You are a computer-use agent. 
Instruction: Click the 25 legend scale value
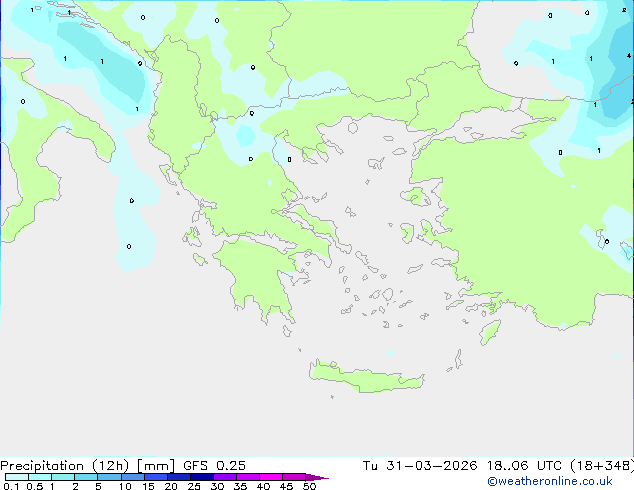(194, 486)
